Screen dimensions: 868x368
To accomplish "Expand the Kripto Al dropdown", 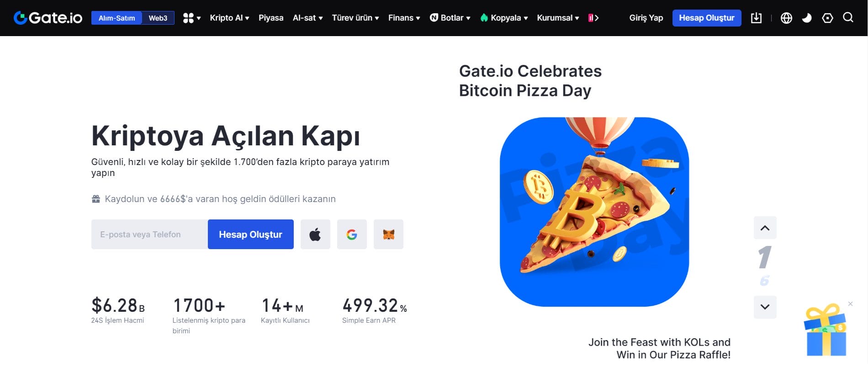I will click(226, 18).
